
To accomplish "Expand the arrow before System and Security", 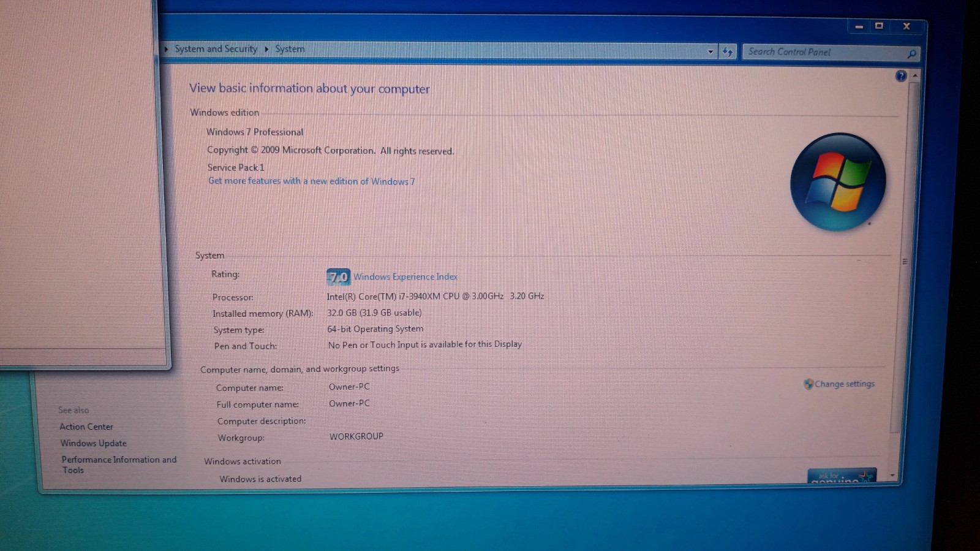I will tap(166, 49).
